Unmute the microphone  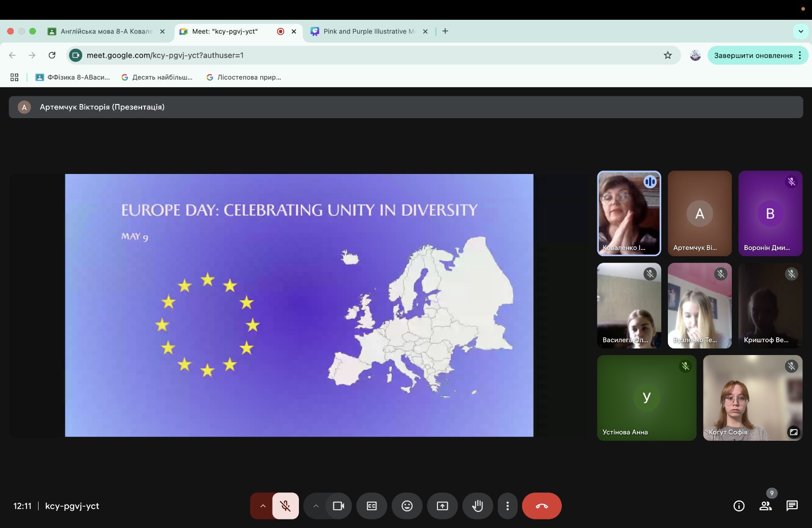tap(285, 506)
